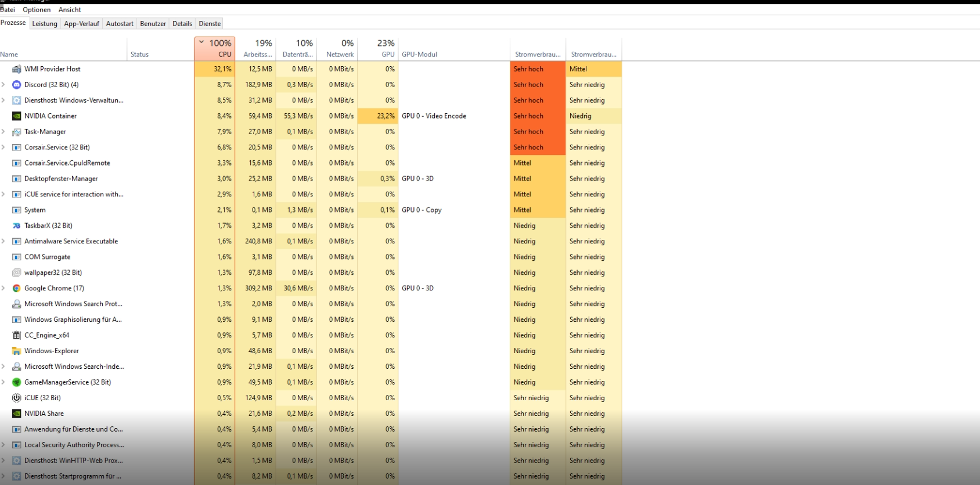Click Niedrig power trend for NVIDIA Container

[594, 116]
